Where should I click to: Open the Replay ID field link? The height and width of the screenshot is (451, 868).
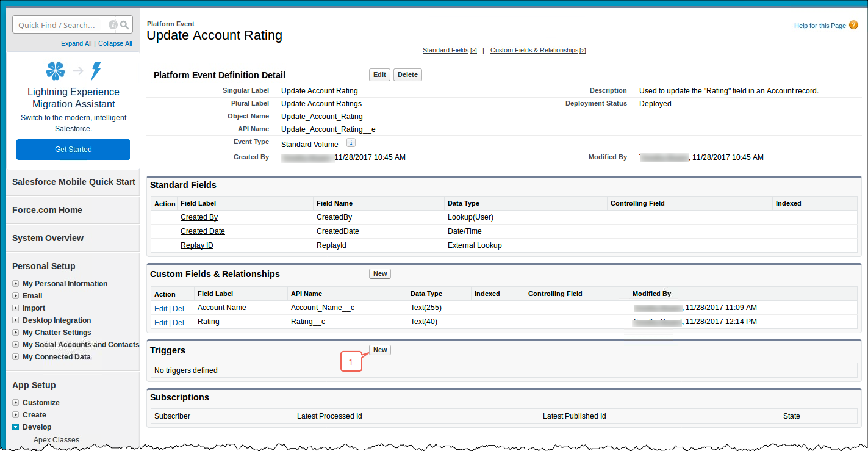pos(197,245)
